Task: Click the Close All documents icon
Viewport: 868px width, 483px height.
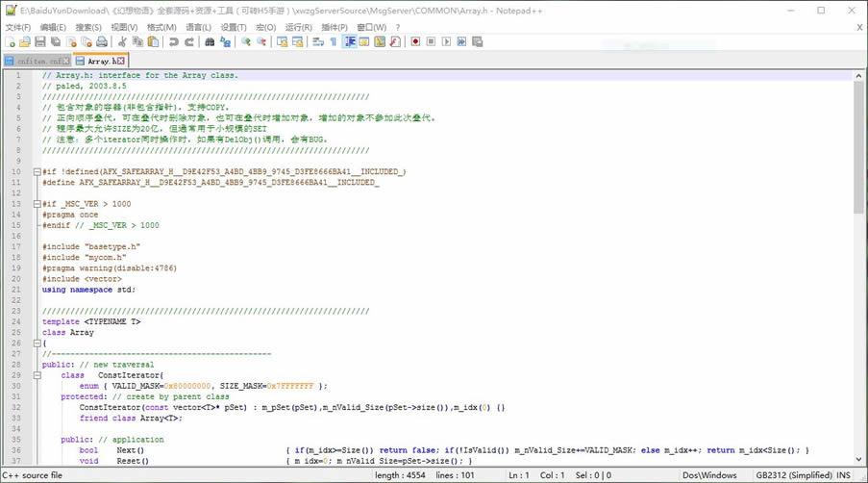Action: pyautogui.click(x=87, y=42)
